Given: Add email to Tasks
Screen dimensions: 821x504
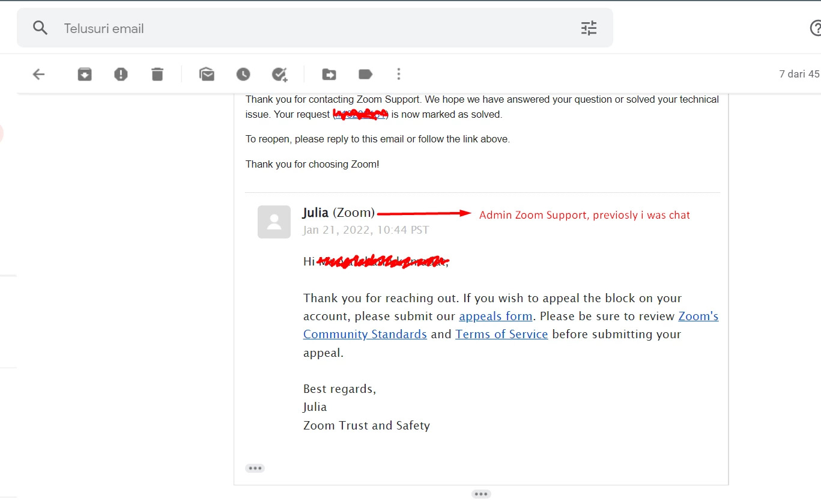Looking at the screenshot, I should pos(280,74).
